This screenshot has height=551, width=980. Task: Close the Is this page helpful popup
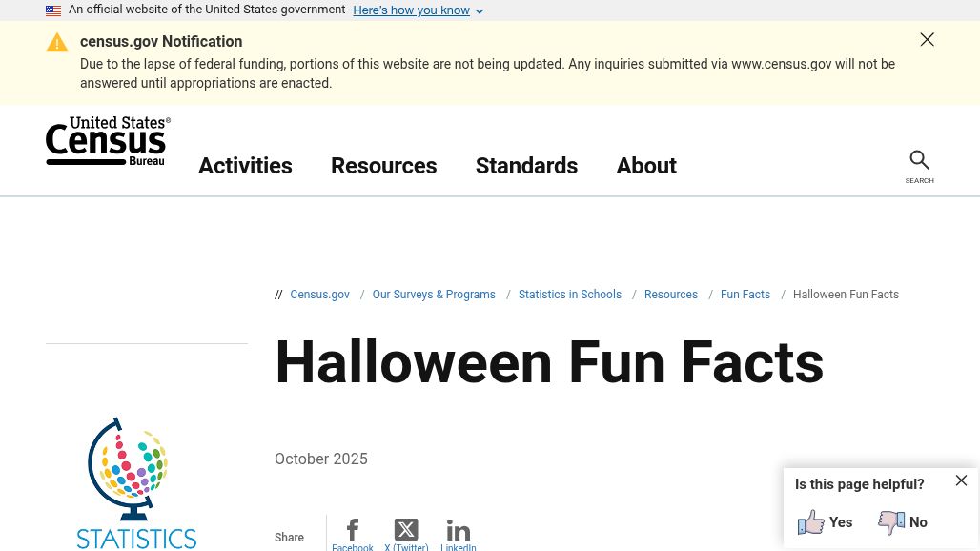tap(961, 480)
